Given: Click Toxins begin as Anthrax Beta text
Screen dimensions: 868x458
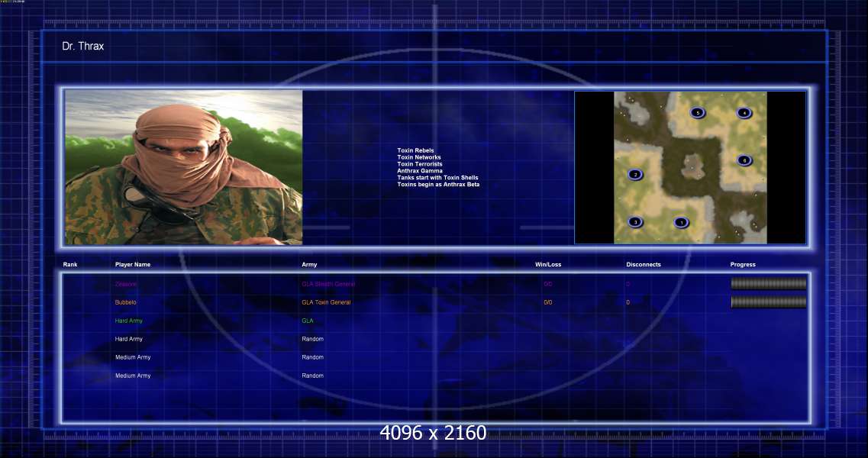Looking at the screenshot, I should pos(438,185).
